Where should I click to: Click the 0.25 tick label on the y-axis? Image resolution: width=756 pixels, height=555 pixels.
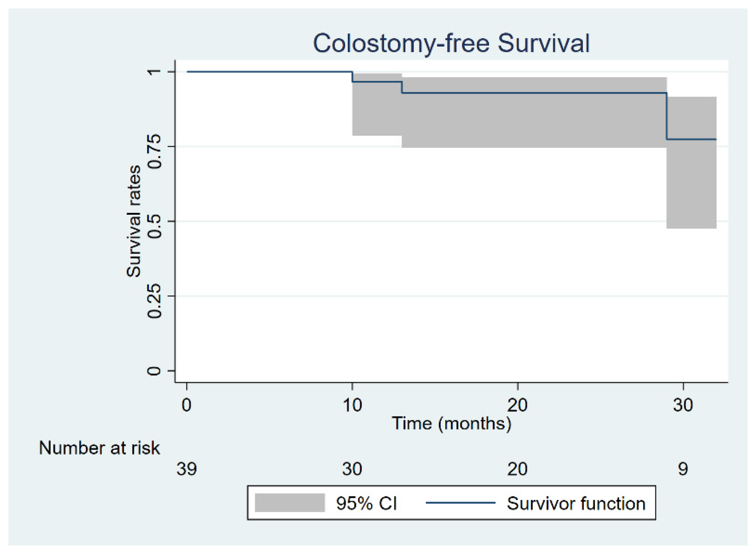[154, 301]
